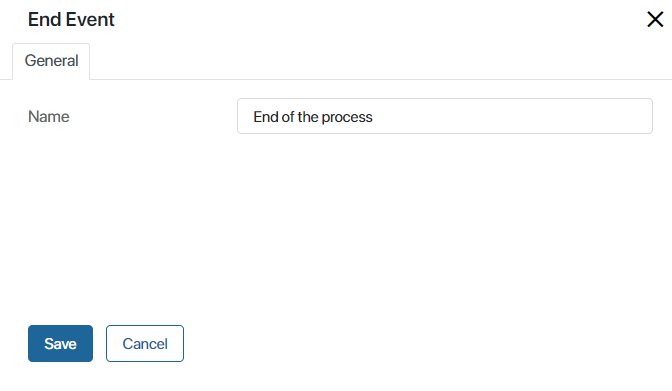The image size is (672, 391).
Task: Exit the End Event window via X
Action: [655, 19]
